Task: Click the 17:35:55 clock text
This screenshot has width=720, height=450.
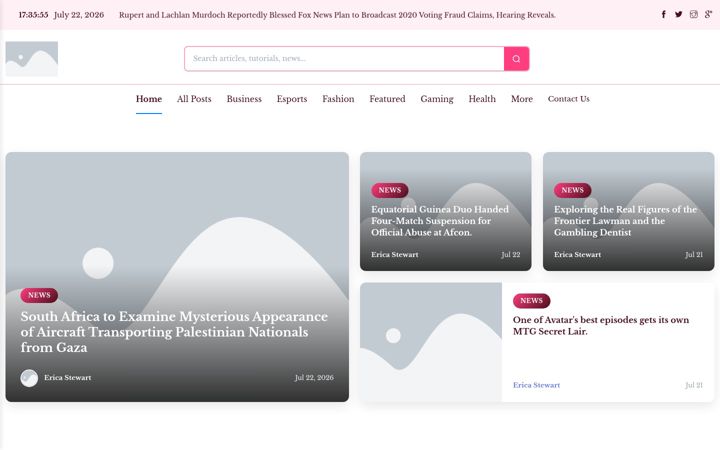Action: (x=33, y=15)
